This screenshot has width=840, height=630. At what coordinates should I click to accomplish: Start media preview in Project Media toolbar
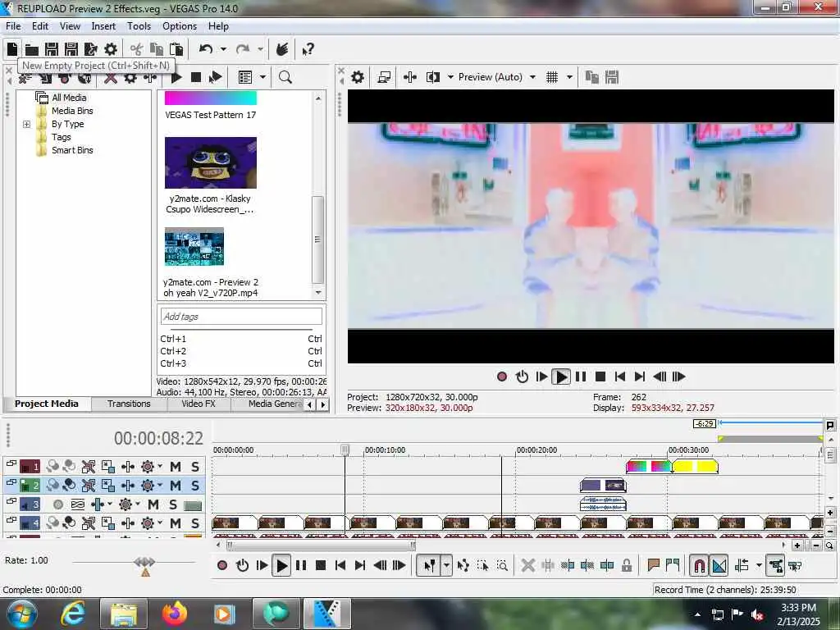pos(176,78)
